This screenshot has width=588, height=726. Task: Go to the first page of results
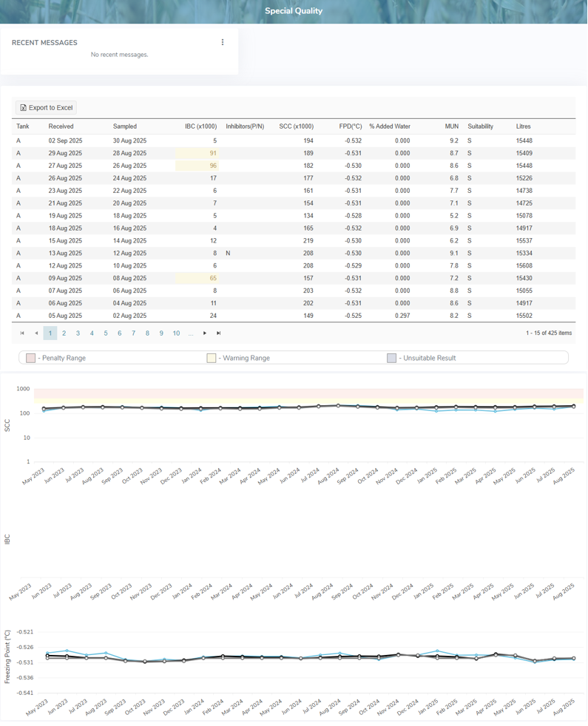(22, 333)
